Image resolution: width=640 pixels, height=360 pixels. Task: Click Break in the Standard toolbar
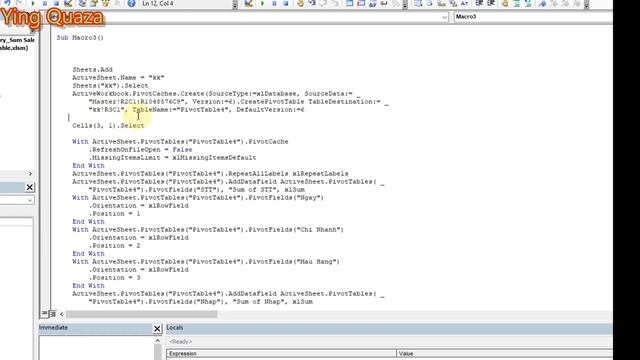(x=45, y=3)
